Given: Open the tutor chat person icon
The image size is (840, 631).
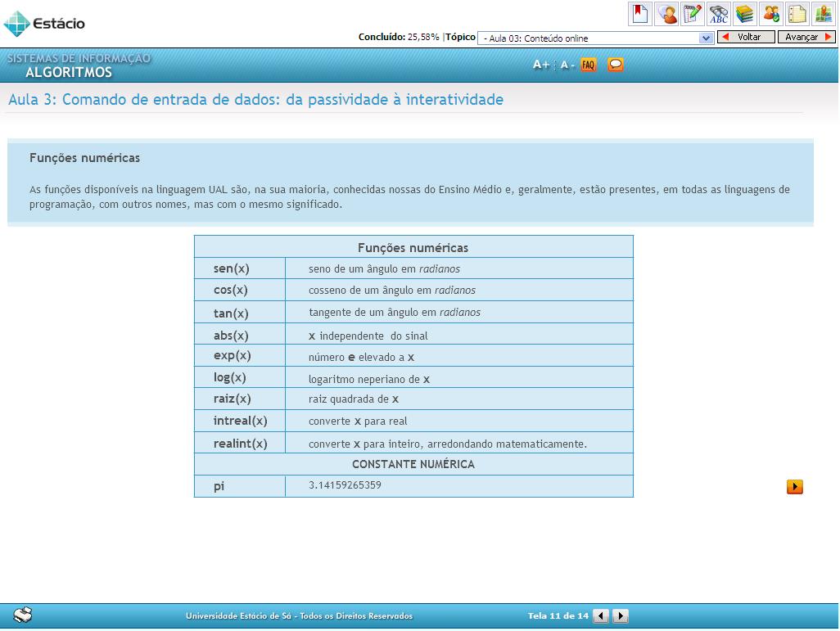Looking at the screenshot, I should click(x=666, y=14).
